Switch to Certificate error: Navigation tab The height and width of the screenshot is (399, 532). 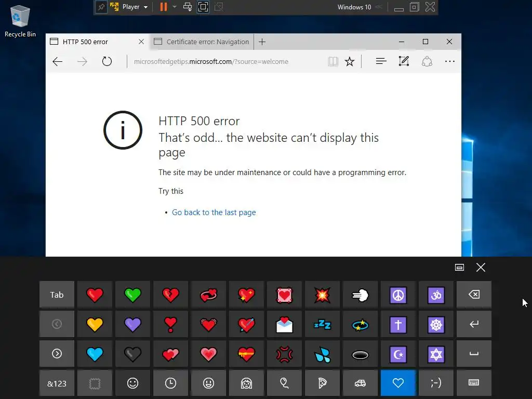202,42
